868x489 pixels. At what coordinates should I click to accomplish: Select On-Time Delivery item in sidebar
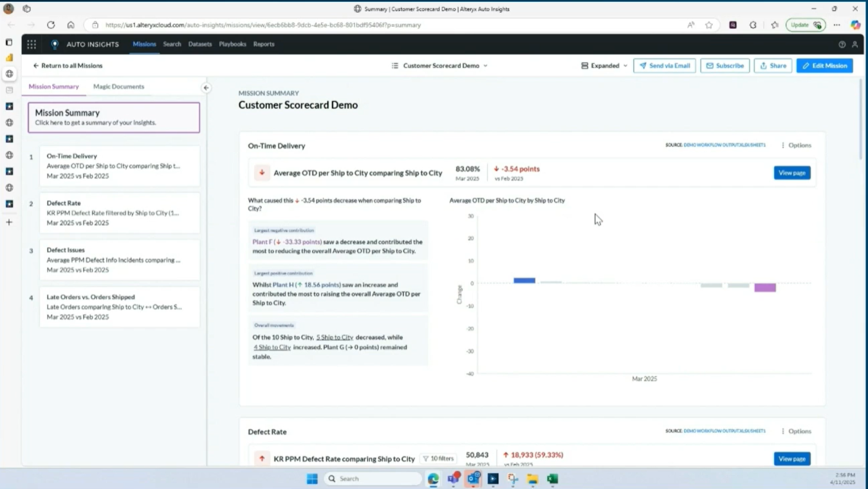120,165
